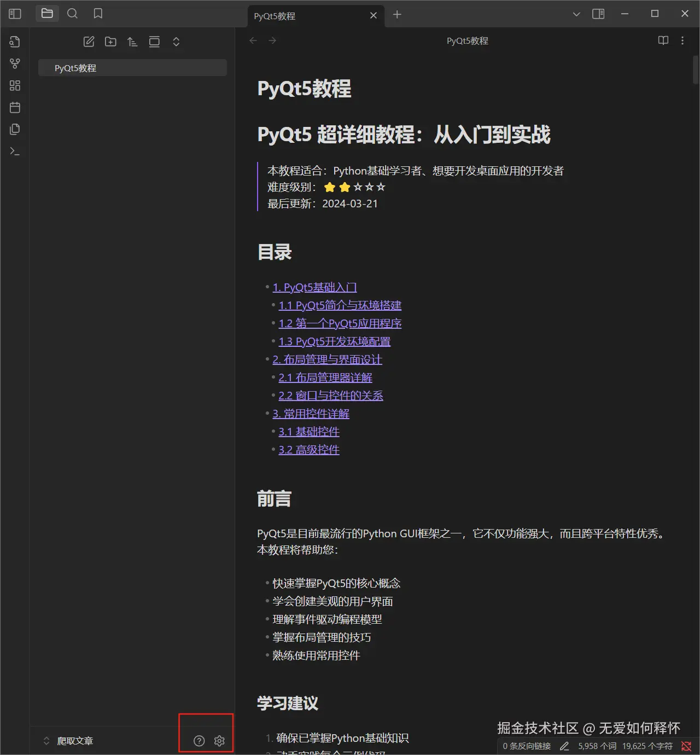Add a new tab
The height and width of the screenshot is (755, 700).
(397, 15)
